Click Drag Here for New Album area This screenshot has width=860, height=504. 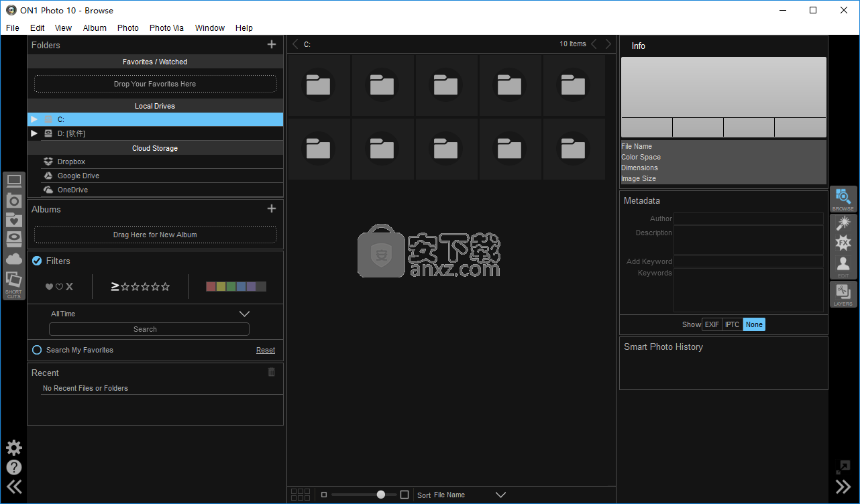click(x=155, y=235)
